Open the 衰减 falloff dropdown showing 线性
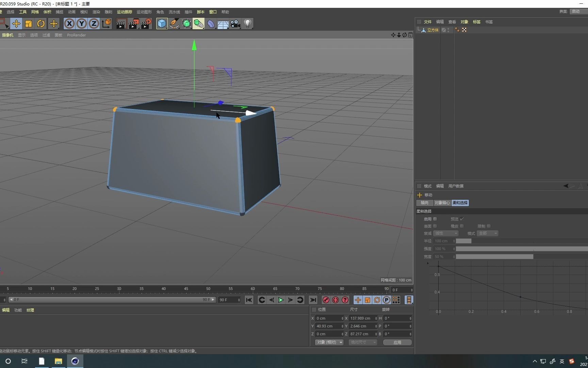Viewport: 588px width, 368px height. 446,233
